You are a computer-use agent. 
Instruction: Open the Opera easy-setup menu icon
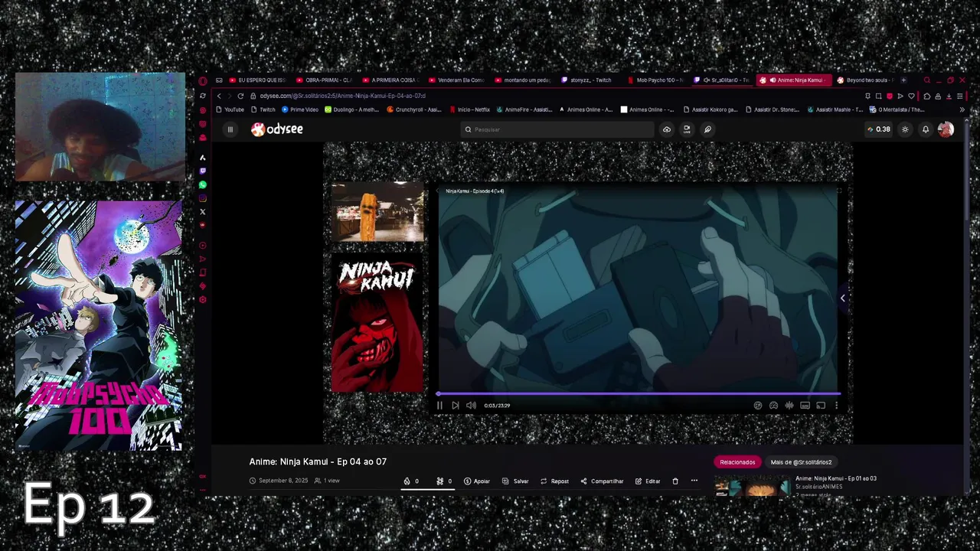960,96
